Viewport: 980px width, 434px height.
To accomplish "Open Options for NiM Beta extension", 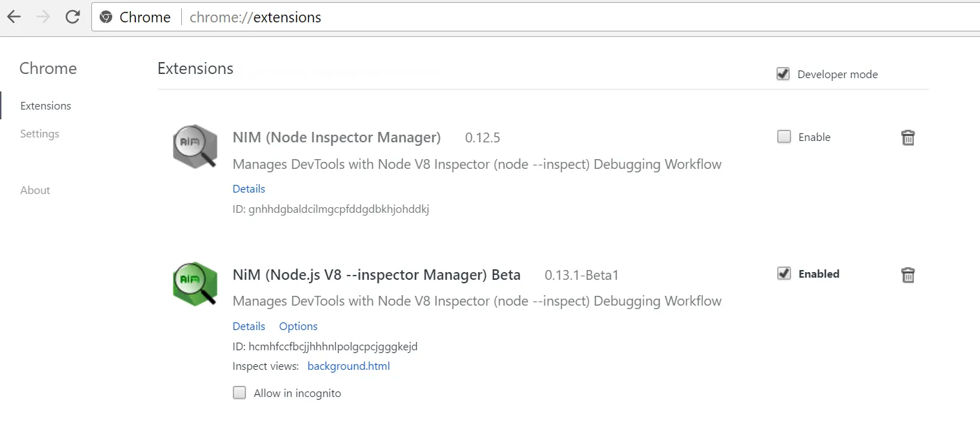I will pyautogui.click(x=298, y=327).
